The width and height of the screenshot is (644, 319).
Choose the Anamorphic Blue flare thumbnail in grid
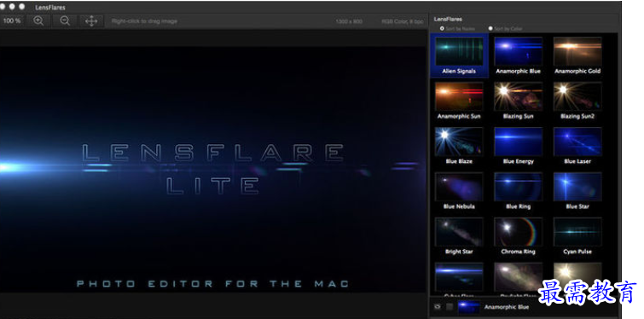519,51
